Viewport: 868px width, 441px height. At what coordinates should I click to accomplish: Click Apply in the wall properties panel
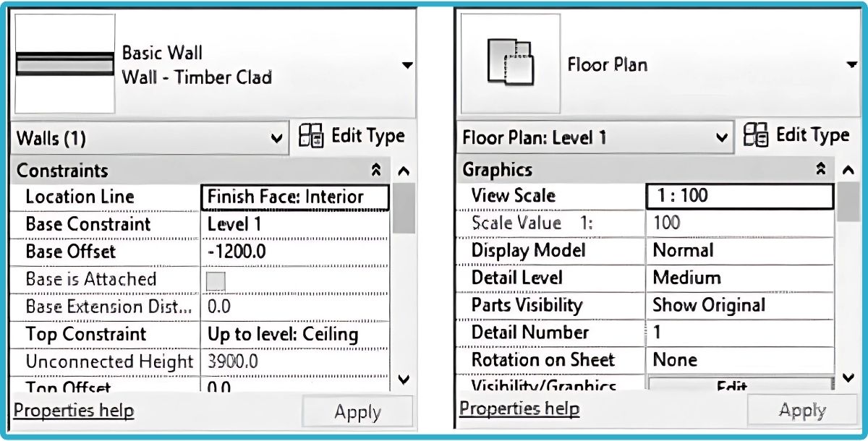tap(357, 412)
